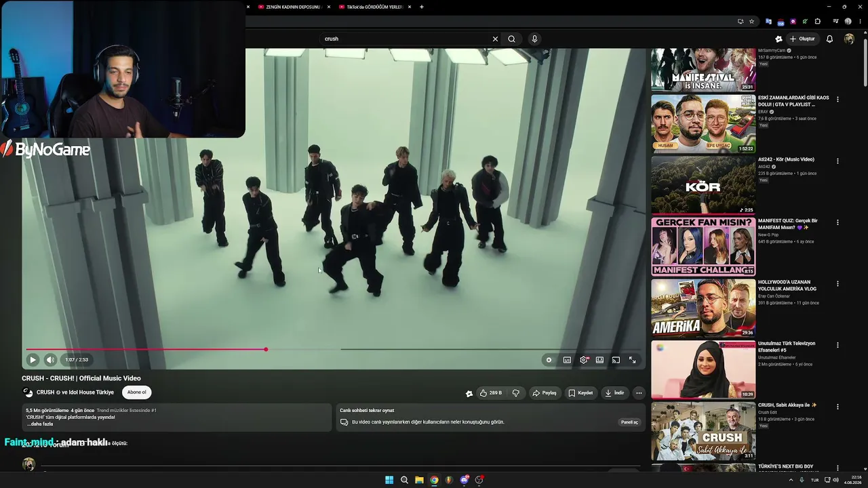The height and width of the screenshot is (488, 868).
Task: Open taskbar volume control
Action: point(835,480)
